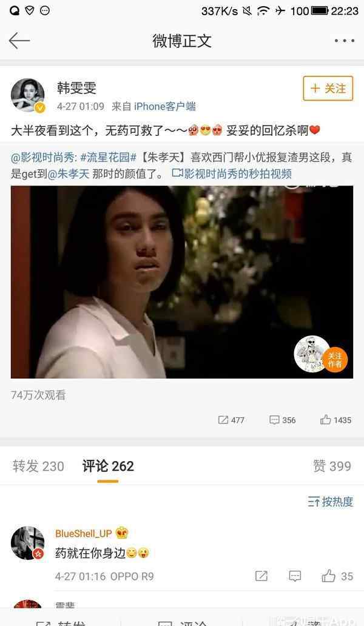The image size is (364, 626).
Task: Open the three-dot more options menu
Action: point(344,41)
